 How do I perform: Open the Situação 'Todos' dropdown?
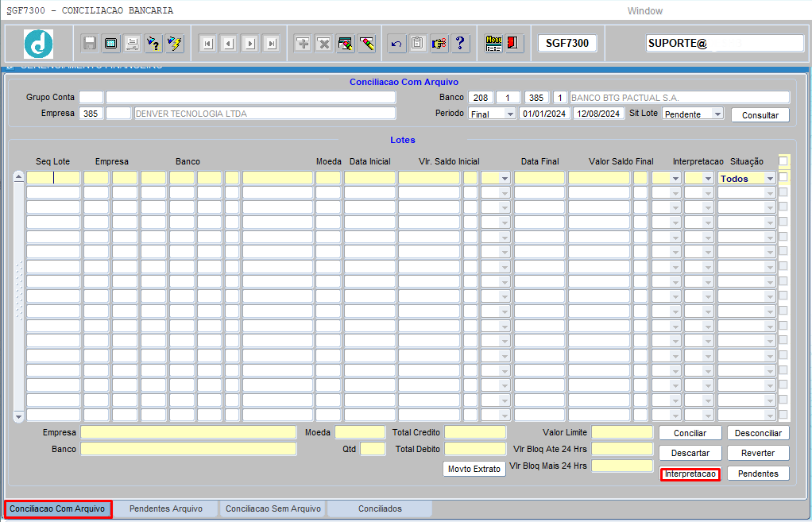pyautogui.click(x=770, y=179)
